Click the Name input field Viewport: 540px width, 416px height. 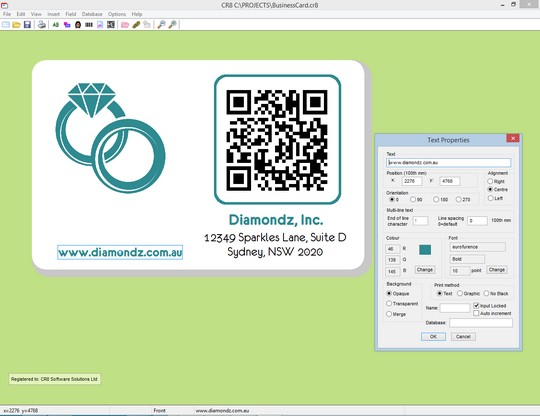tap(455, 308)
